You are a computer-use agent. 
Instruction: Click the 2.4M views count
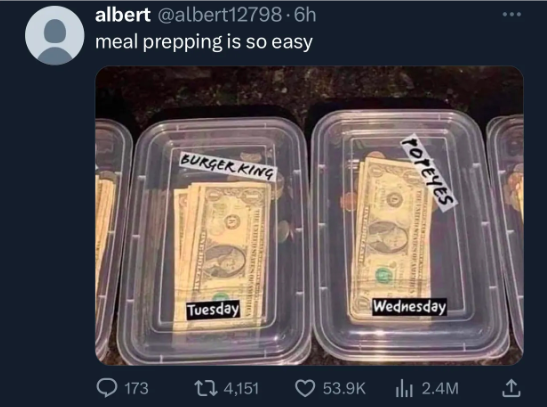click(x=440, y=389)
